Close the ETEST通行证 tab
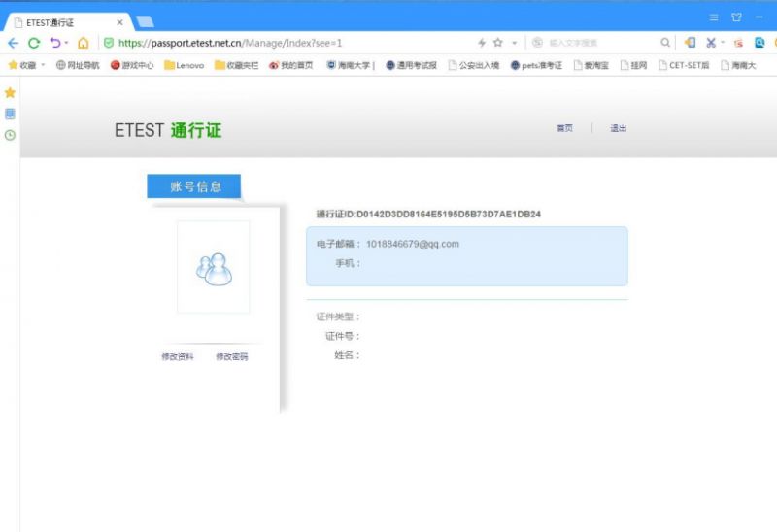This screenshot has height=532, width=777. pos(119,22)
